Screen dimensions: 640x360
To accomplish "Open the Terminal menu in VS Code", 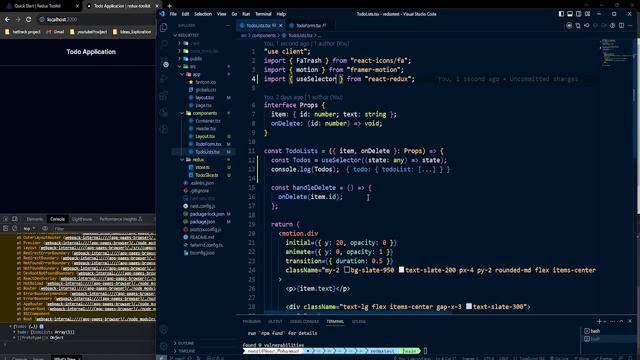I will click(263, 14).
